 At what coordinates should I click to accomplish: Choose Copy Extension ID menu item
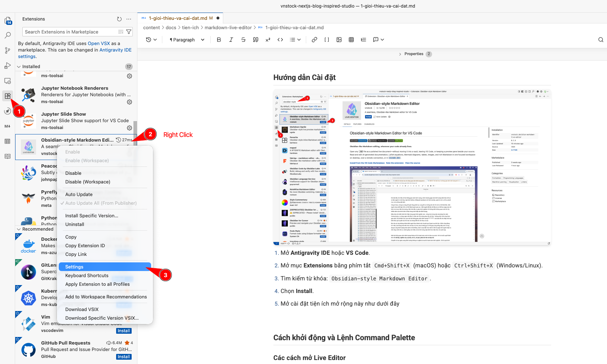tap(85, 246)
